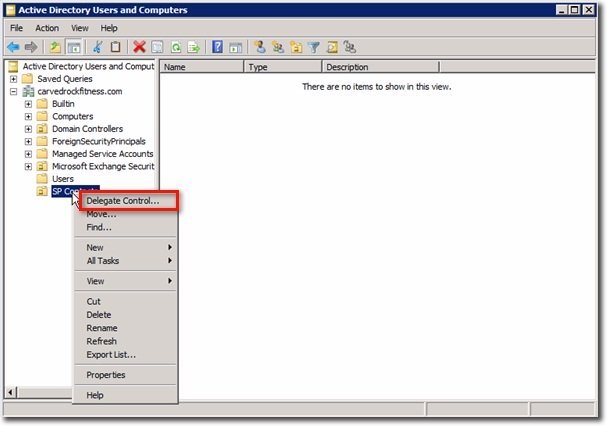
Task: Click the Properties toolbar icon
Action: 157,47
